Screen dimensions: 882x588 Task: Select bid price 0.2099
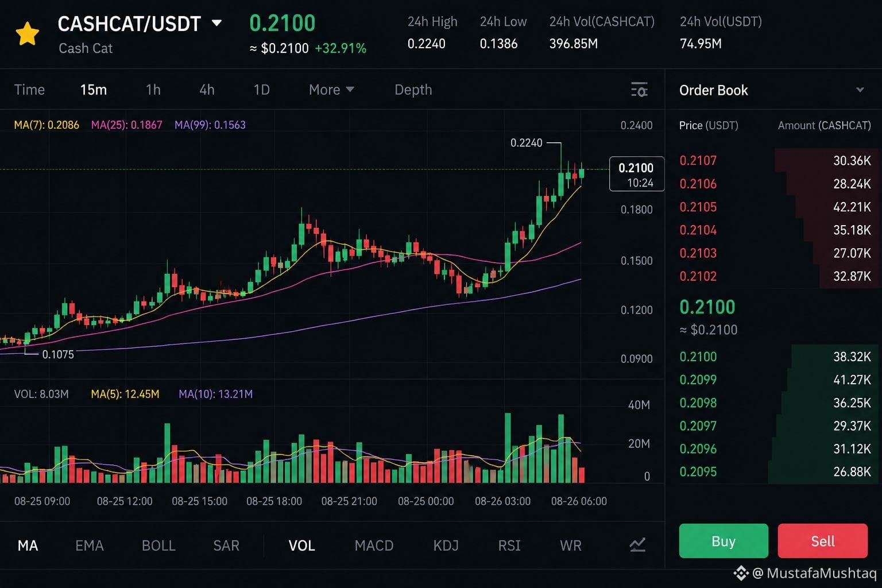coord(698,380)
